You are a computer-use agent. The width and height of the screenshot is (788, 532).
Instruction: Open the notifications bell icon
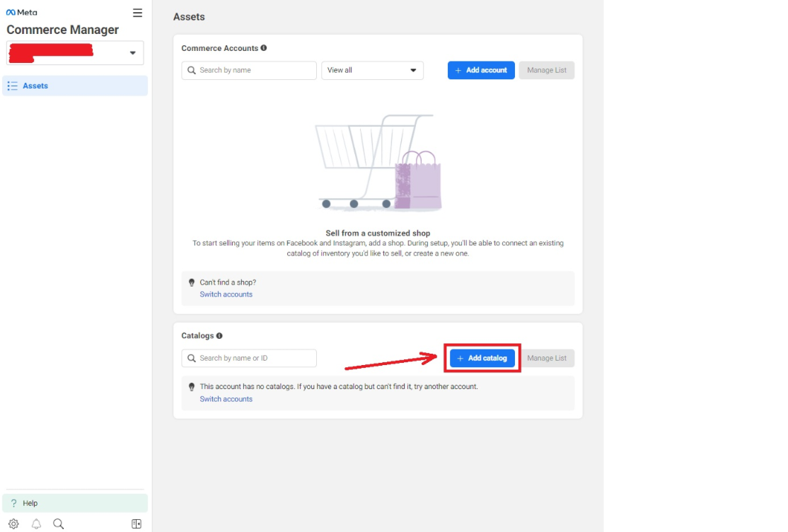[x=36, y=524]
